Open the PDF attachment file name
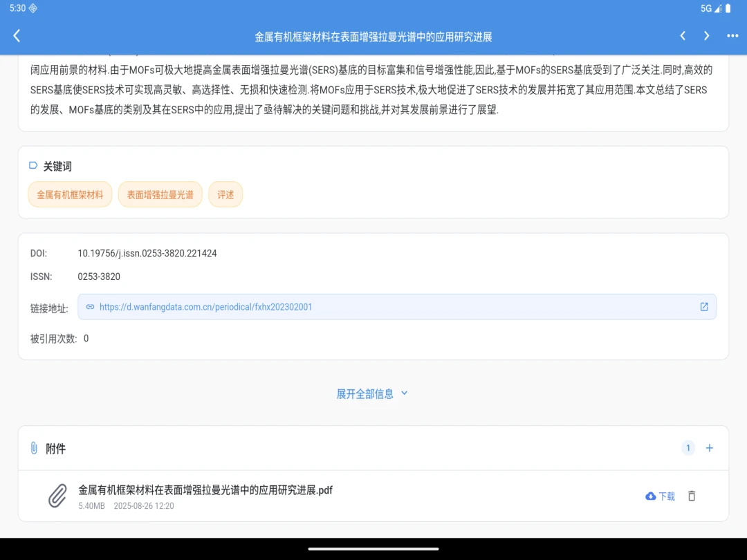Image resolution: width=747 pixels, height=560 pixels. tap(205, 490)
